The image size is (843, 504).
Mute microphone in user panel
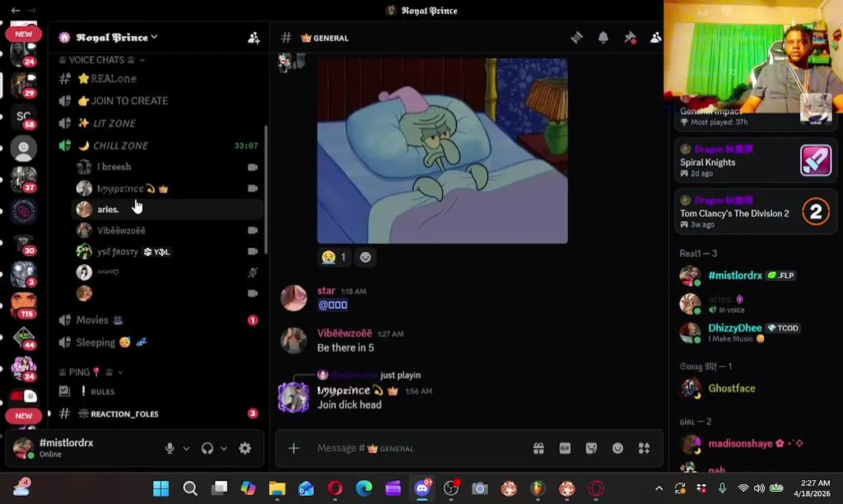(x=169, y=448)
